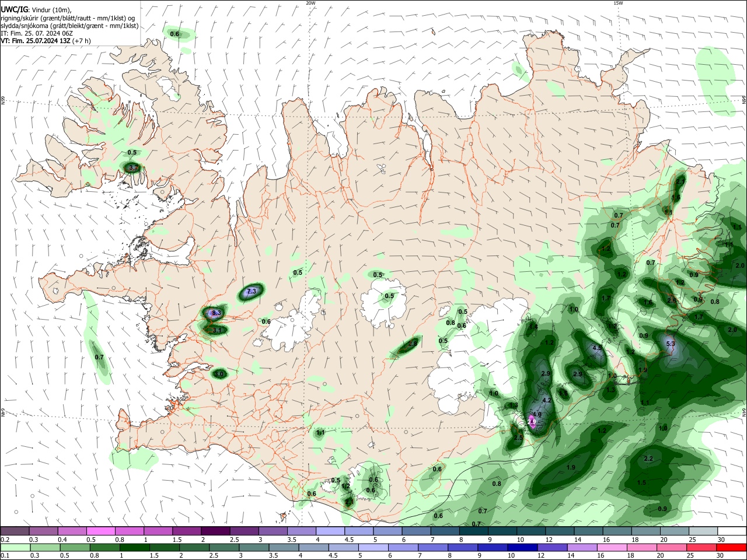Click the 2.6 precipitation value on the map
This screenshot has width=747, height=560.
coord(672,301)
